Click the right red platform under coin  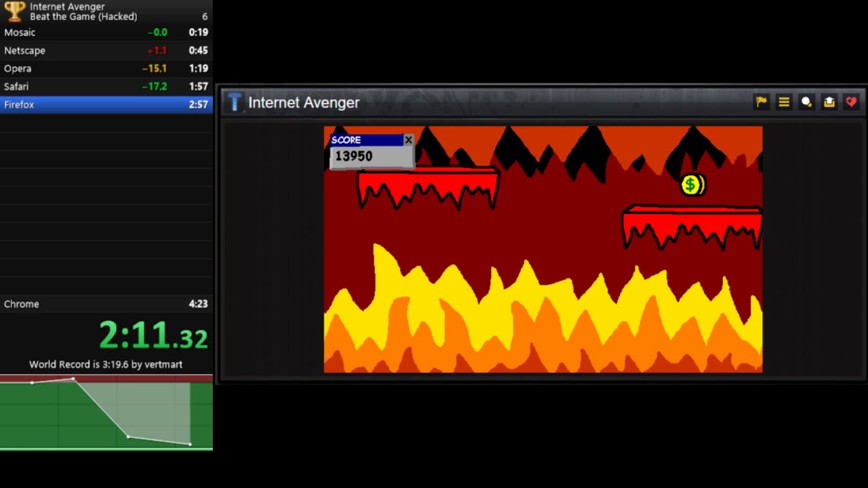point(692,226)
